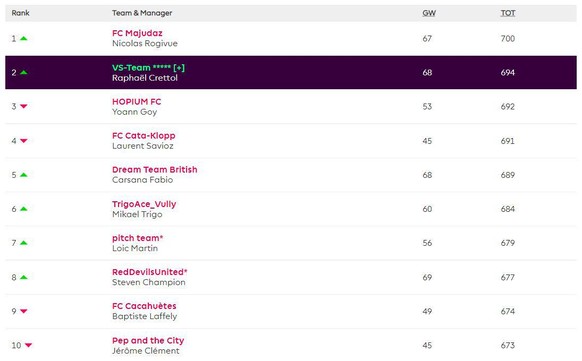Viewport: 582px width, 361px height.
Task: Click the green up arrow beside rank 1
Action: pos(23,38)
